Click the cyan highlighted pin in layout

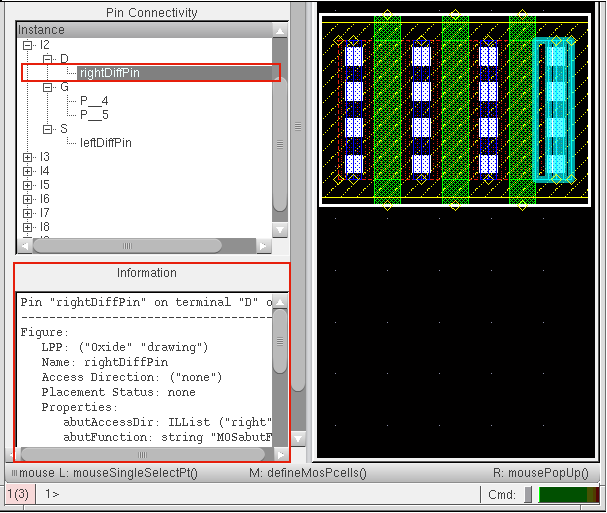553,110
